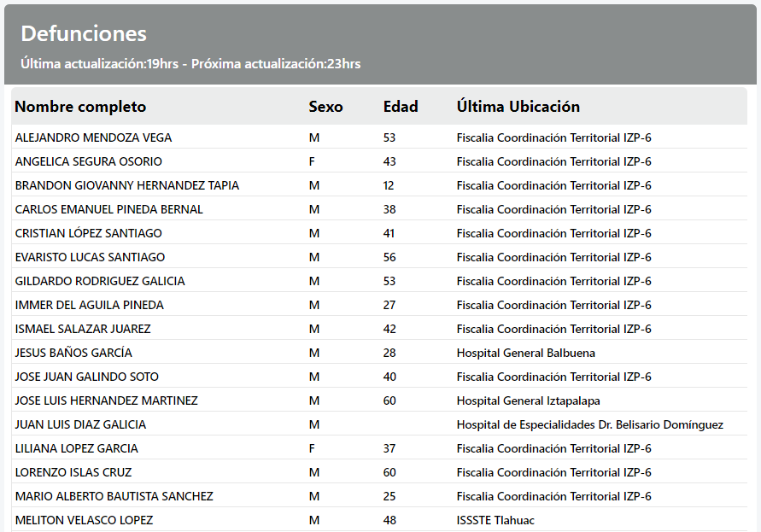Click Hospital General Balbuena location

click(525, 353)
